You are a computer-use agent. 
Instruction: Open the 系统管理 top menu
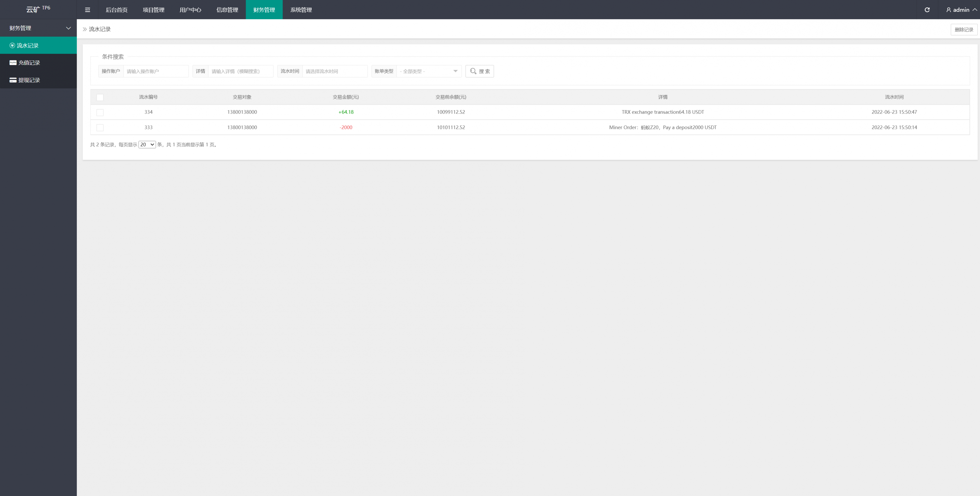pos(301,10)
